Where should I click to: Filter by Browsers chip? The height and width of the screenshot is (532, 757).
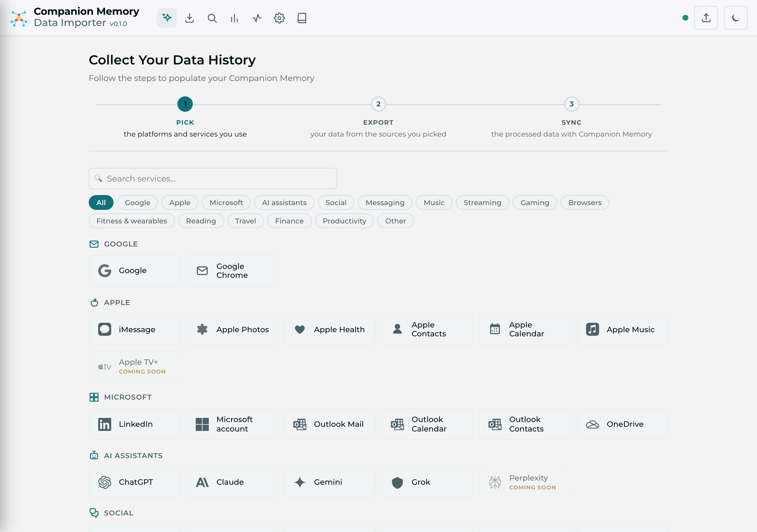pos(585,202)
